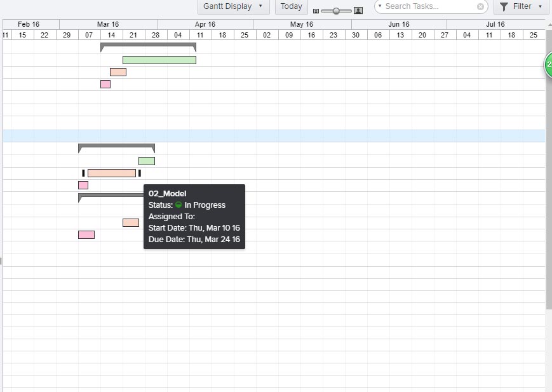552x392 pixels.
Task: Click week column header 20
Action: 422,35
